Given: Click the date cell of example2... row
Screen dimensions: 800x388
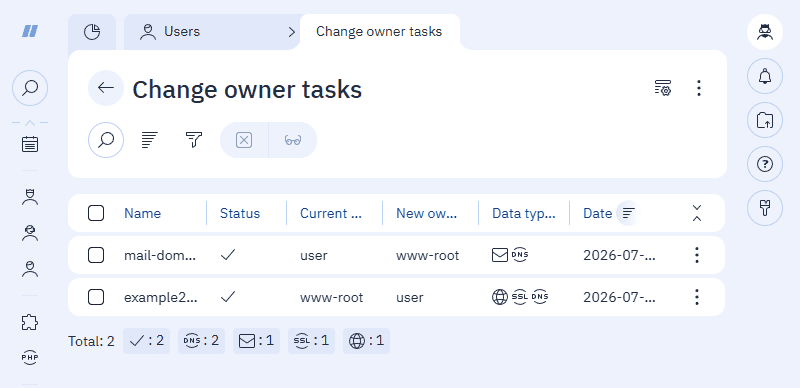Looking at the screenshot, I should [x=619, y=297].
